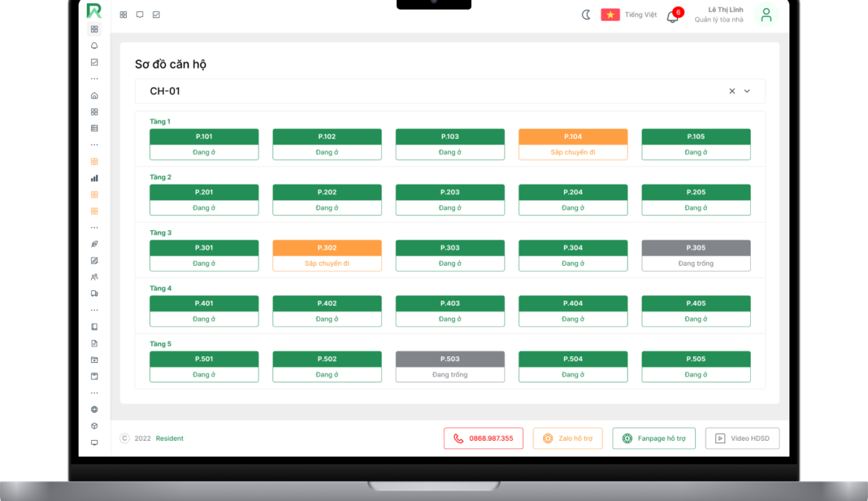Open the home icon in sidebar
Screen dimensions: 868x501
pyautogui.click(x=94, y=96)
